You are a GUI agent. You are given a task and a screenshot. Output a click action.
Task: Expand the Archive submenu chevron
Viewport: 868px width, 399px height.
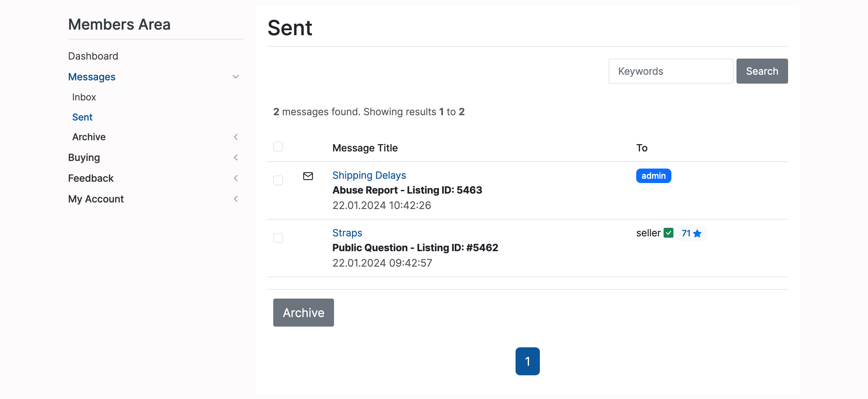point(235,137)
